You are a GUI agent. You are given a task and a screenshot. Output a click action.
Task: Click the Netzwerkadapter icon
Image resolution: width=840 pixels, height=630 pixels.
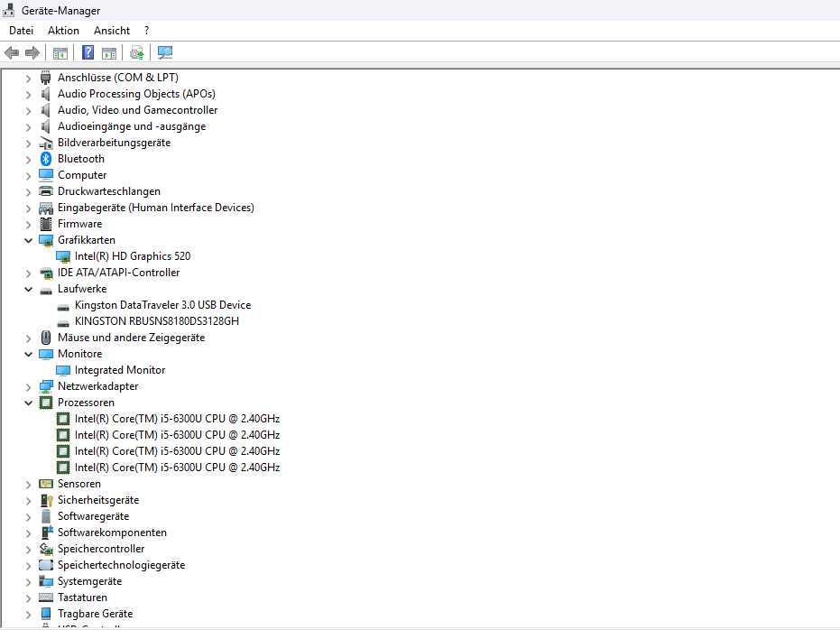46,386
